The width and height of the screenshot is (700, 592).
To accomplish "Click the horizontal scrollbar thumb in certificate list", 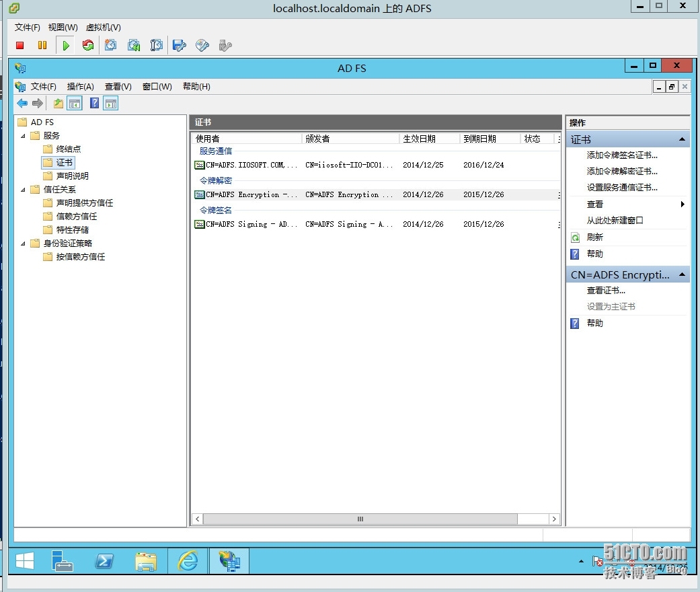I will (360, 519).
